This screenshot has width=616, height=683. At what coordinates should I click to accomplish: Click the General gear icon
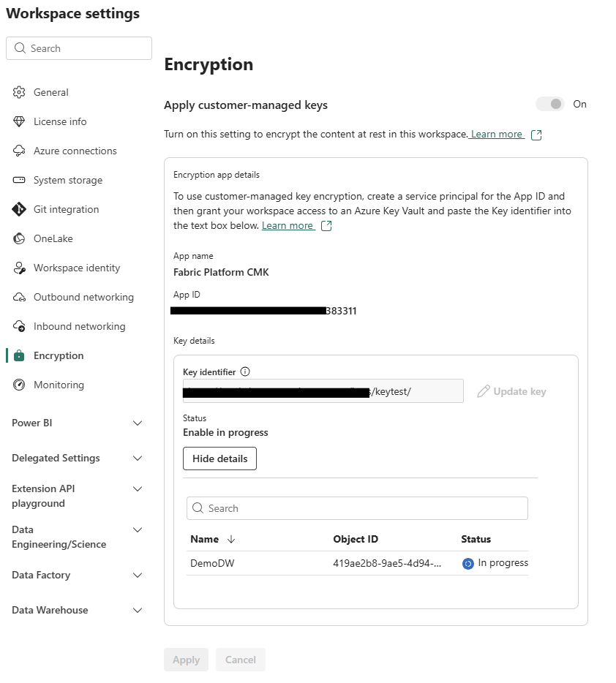click(x=20, y=92)
